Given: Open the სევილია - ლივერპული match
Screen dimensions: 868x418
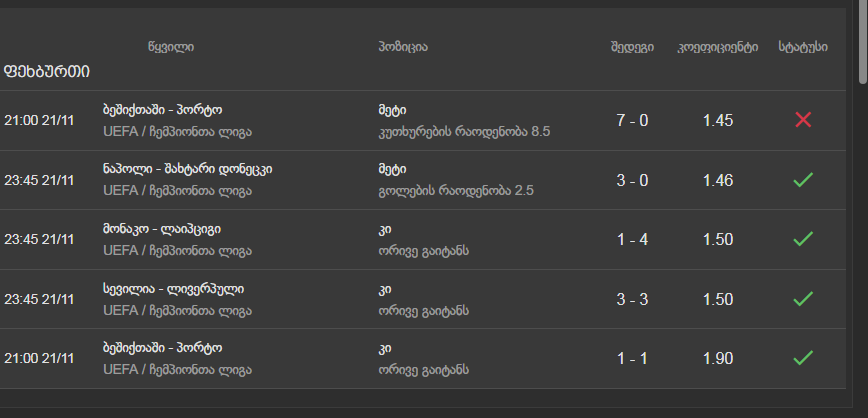Looking at the screenshot, I should (x=173, y=289).
